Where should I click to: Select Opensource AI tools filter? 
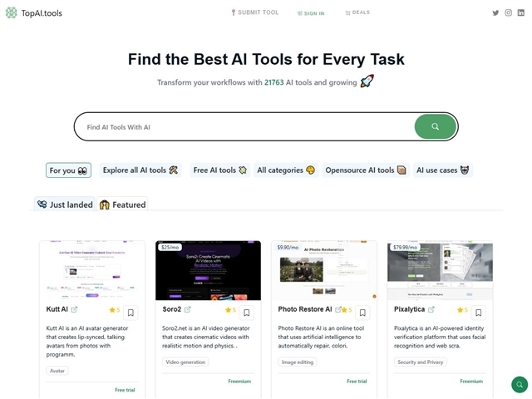[x=366, y=170]
